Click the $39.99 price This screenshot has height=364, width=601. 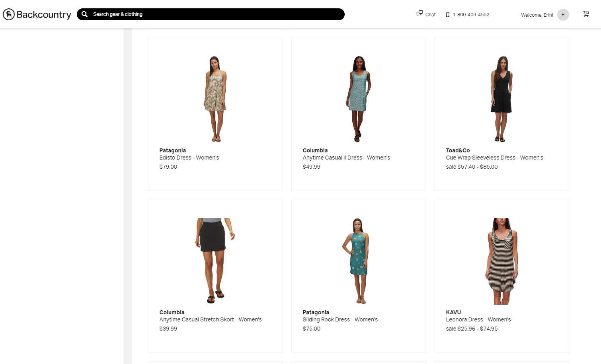coord(168,329)
